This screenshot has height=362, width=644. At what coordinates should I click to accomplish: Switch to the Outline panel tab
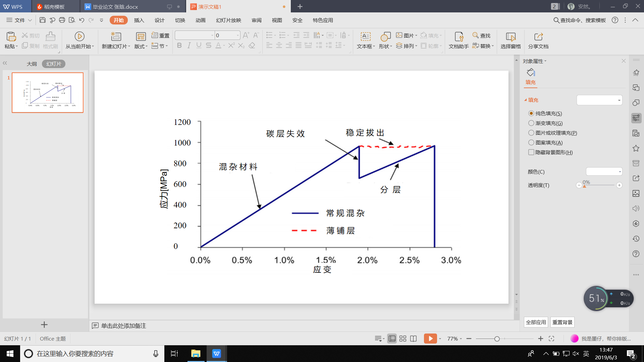(32, 64)
